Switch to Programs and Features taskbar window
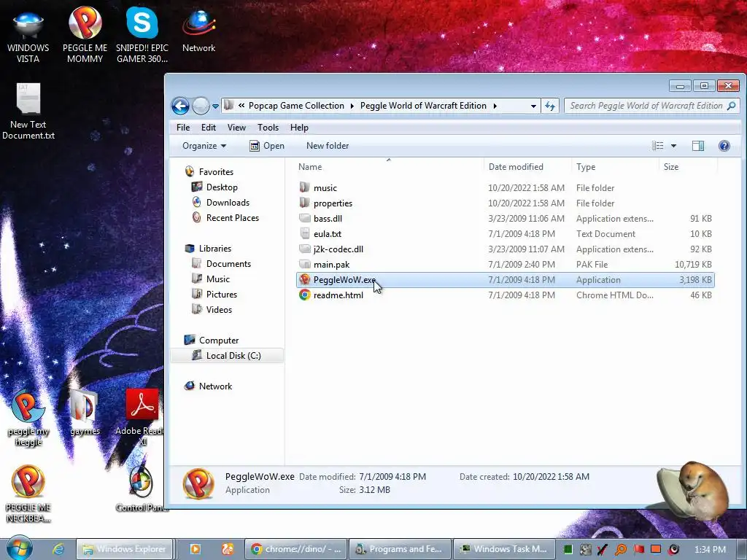 pyautogui.click(x=399, y=549)
